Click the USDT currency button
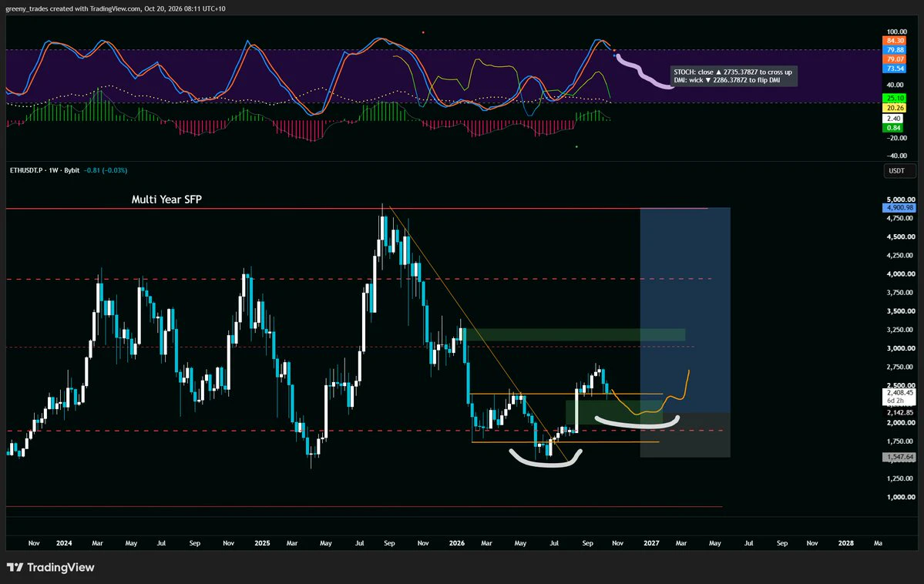 pos(899,171)
